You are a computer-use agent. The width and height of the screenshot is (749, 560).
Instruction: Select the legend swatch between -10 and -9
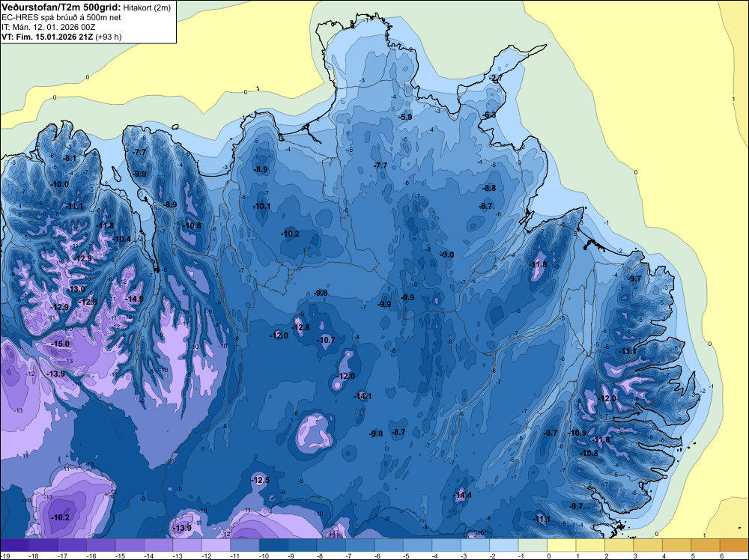(273, 545)
